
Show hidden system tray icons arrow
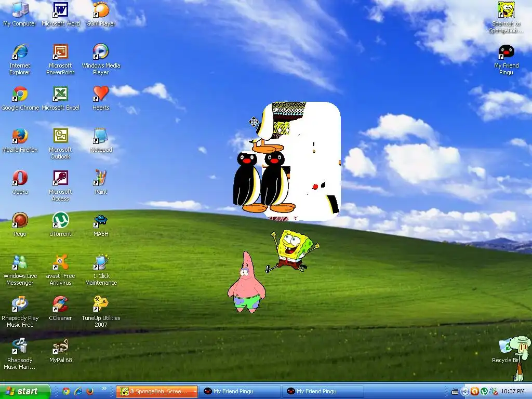pos(465,392)
